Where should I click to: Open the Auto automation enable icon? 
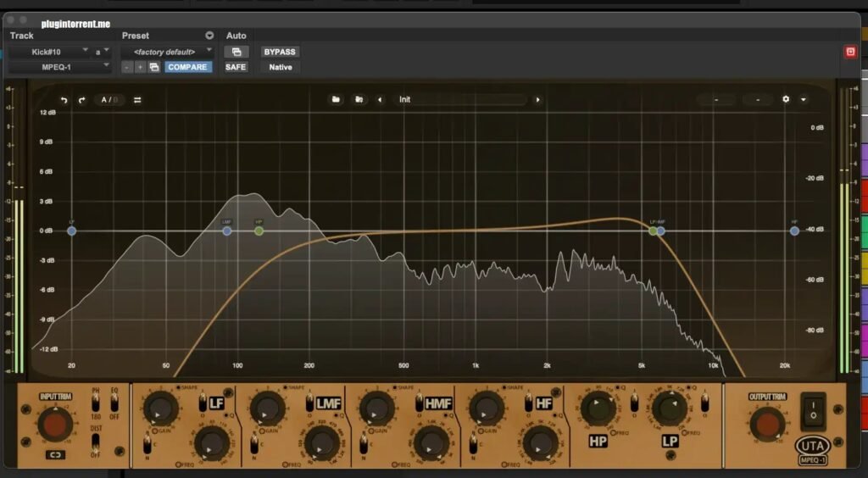point(236,52)
